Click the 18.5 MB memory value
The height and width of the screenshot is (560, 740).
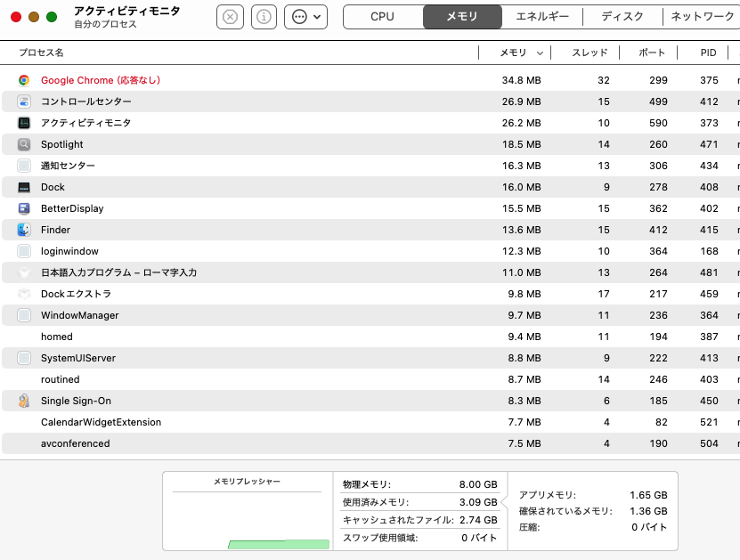click(x=522, y=144)
